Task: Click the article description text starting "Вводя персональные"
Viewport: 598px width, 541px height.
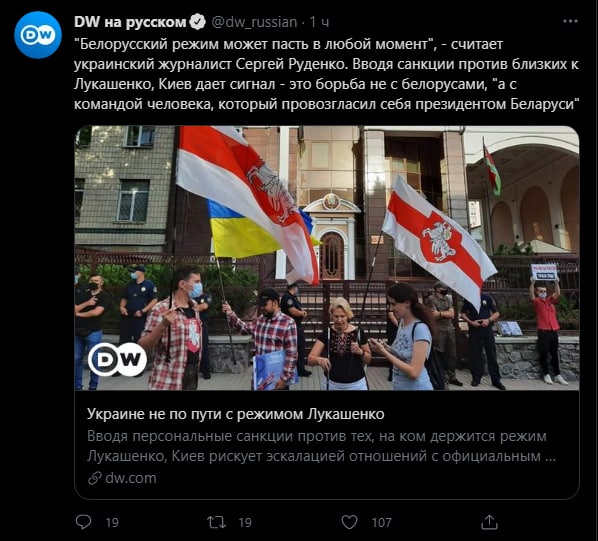Action: [321, 446]
